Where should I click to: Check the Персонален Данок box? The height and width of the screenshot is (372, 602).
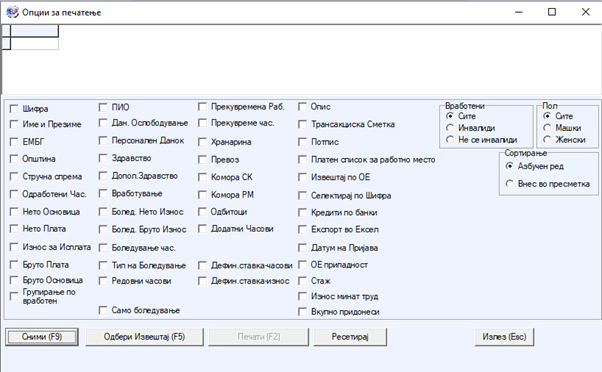pyautogui.click(x=103, y=141)
